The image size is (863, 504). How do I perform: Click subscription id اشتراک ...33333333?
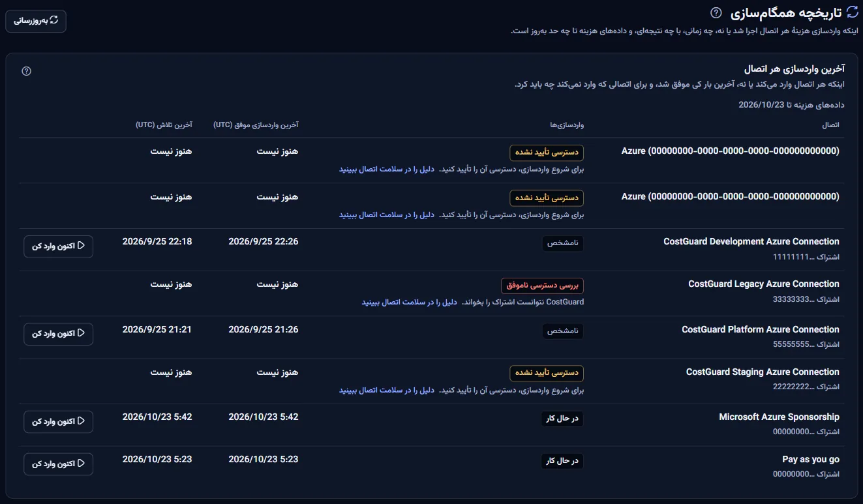[806, 299]
